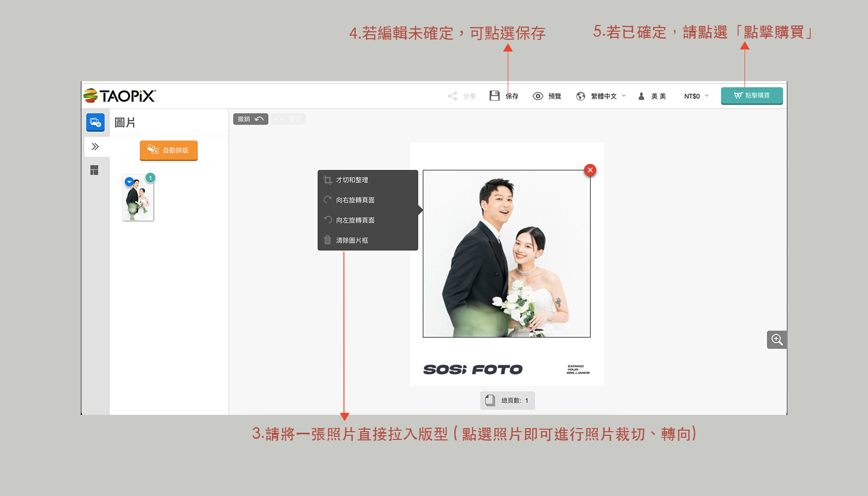Click the zoom magnifier icon
The width and height of the screenshot is (868, 496).
coord(777,340)
